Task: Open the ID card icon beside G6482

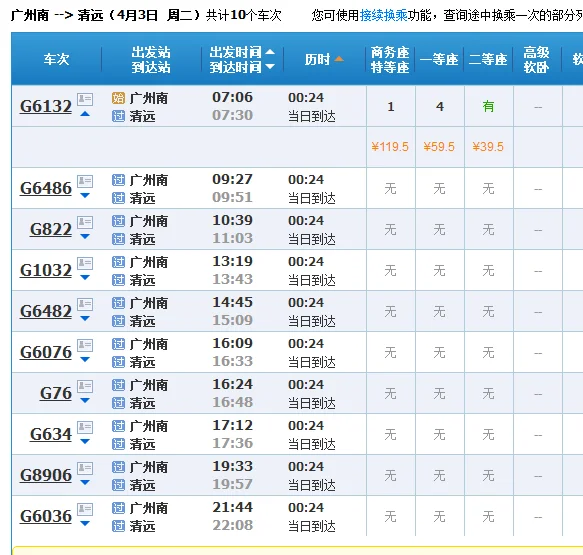Action: pos(85,304)
